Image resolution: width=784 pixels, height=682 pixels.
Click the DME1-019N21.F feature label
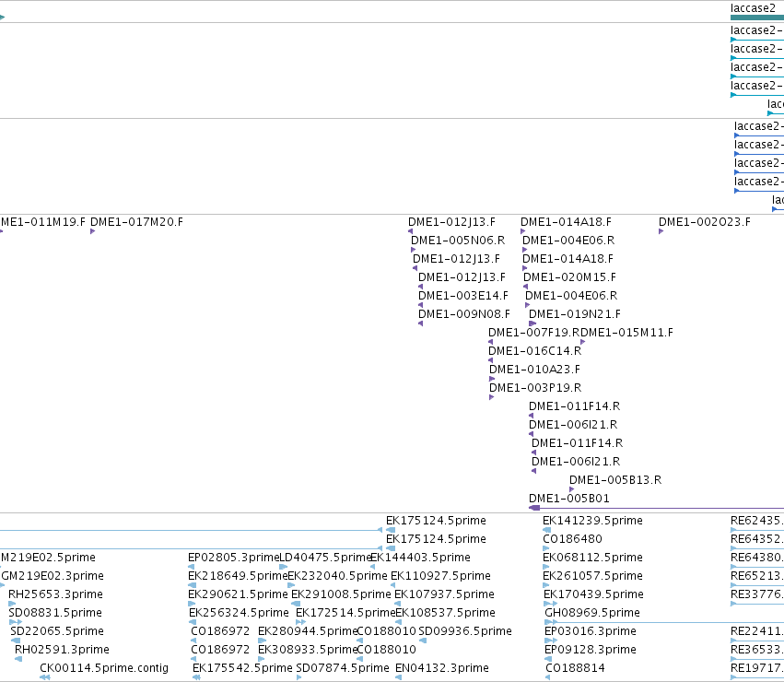(x=575, y=313)
